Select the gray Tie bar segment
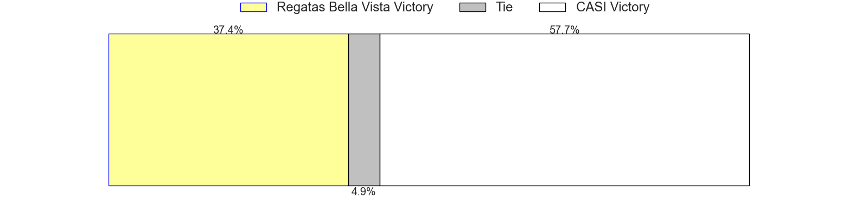This screenshot has height=217, width=868. pyautogui.click(x=364, y=110)
